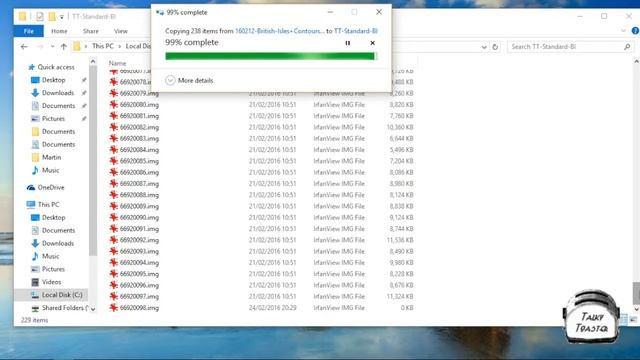
Task: Open Explorer Help question mark icon
Action: coord(635,31)
